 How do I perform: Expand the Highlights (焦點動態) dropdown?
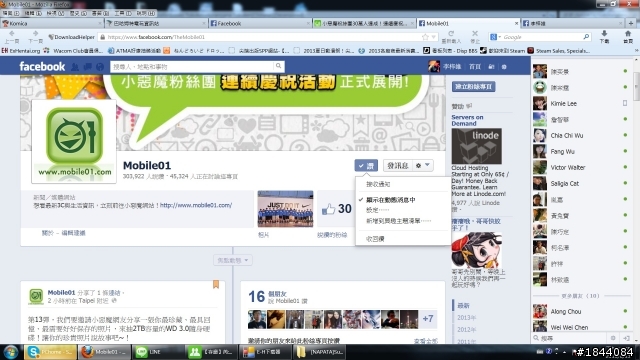click(233, 260)
